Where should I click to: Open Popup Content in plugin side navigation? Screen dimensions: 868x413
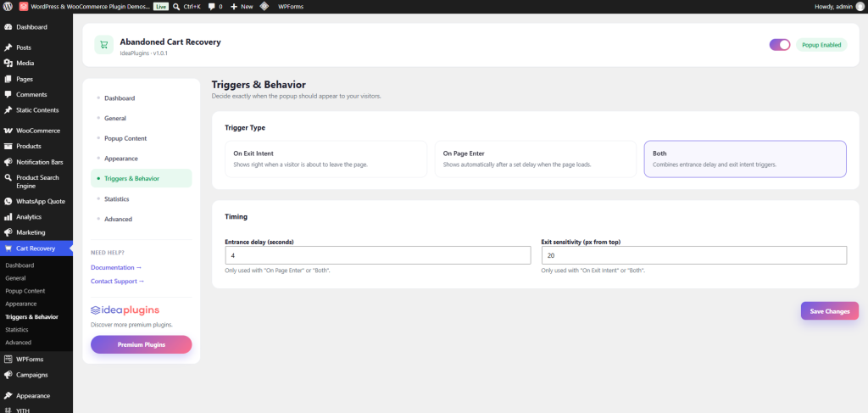click(142, 138)
